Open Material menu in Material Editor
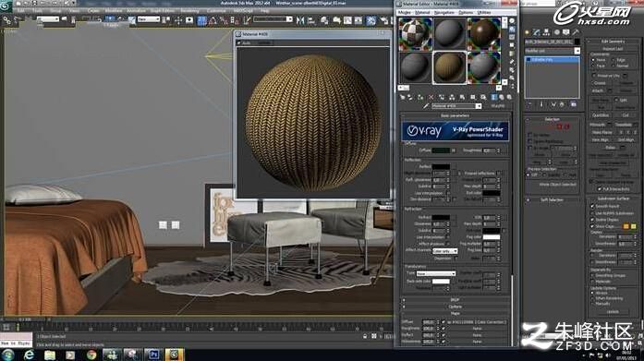 tap(422, 12)
